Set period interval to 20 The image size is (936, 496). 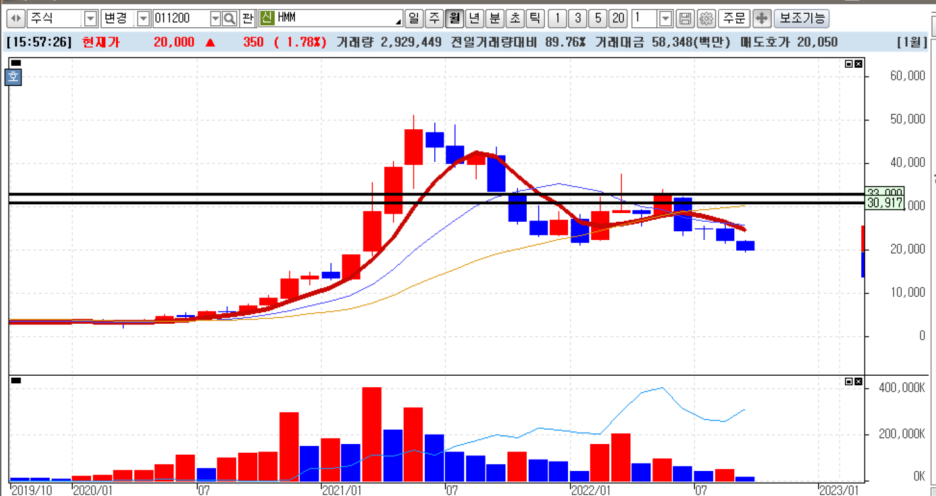click(x=618, y=19)
